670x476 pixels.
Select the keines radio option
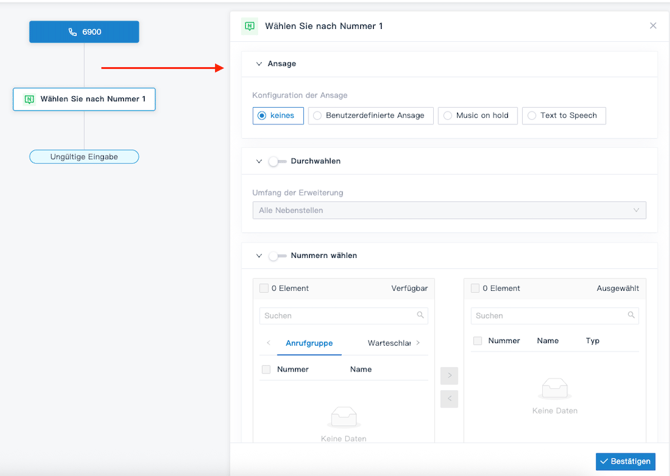pos(278,116)
